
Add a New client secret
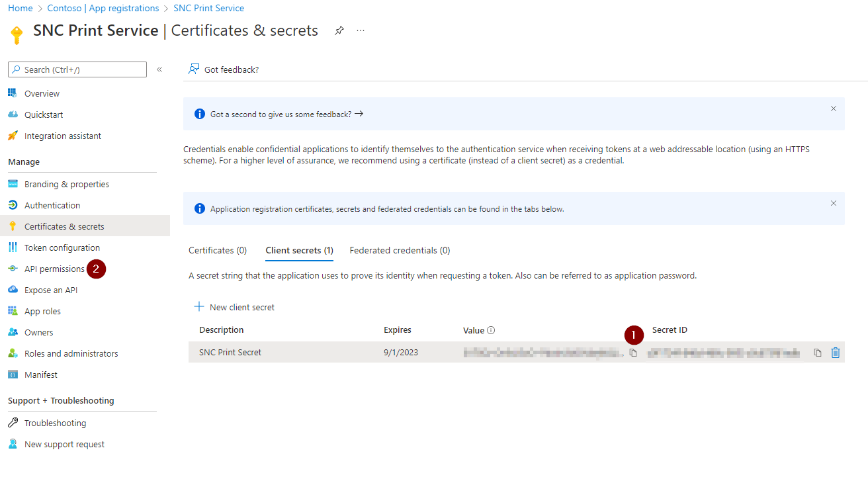[x=234, y=307]
